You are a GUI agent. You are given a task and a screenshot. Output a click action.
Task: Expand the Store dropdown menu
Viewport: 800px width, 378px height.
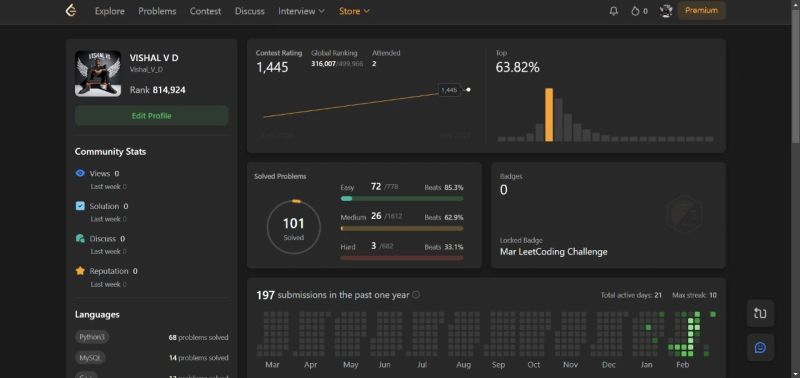[x=354, y=11]
